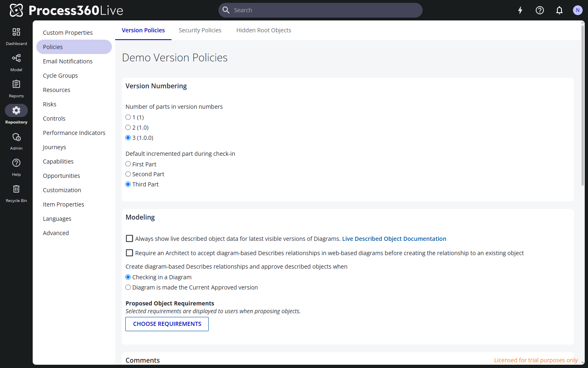Switch to Security Policies tab

tap(200, 30)
